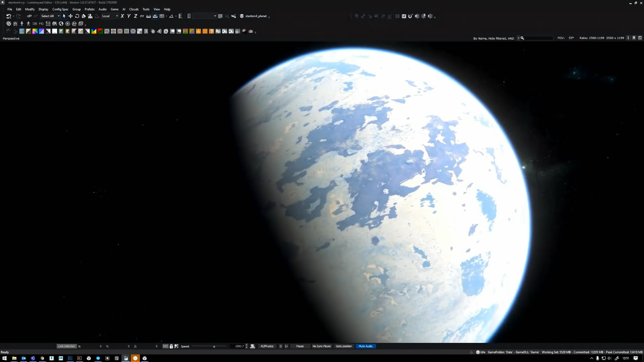Viewport: 644px width, 362px height.
Task: Click the FOV 55° value
Action: (571, 38)
